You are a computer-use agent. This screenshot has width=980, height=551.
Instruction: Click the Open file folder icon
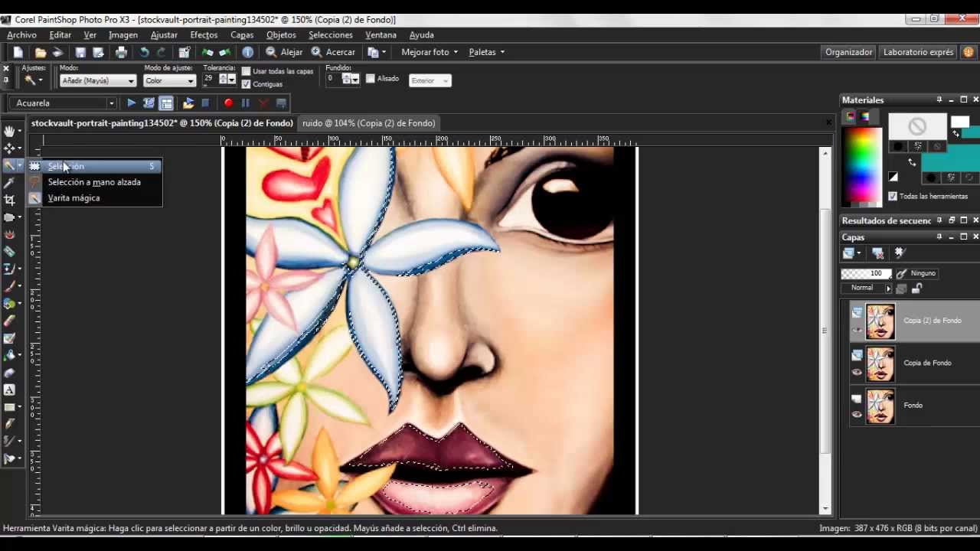pos(40,52)
